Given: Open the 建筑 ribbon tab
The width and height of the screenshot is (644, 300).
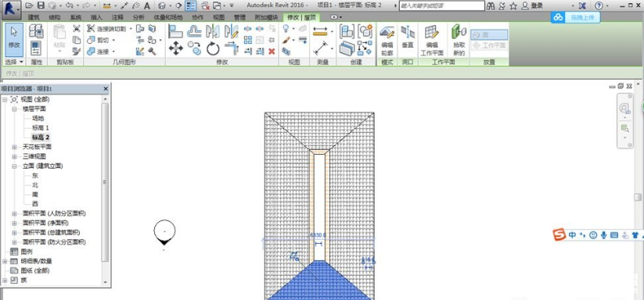Looking at the screenshot, I should (x=34, y=18).
